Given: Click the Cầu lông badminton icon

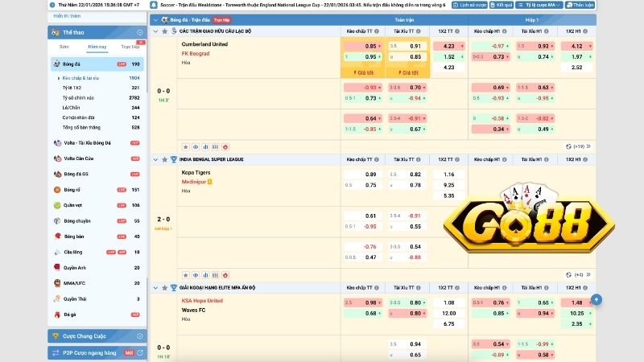Looking at the screenshot, I should point(57,252).
